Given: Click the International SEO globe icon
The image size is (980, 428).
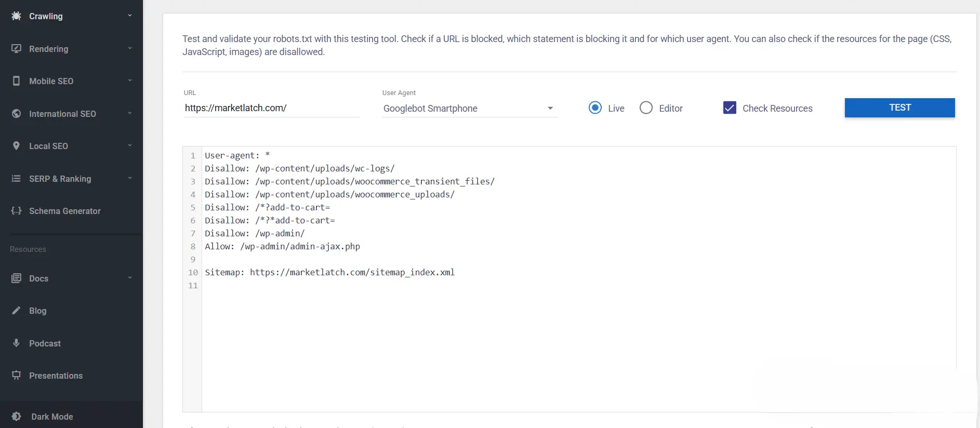Looking at the screenshot, I should 16,113.
